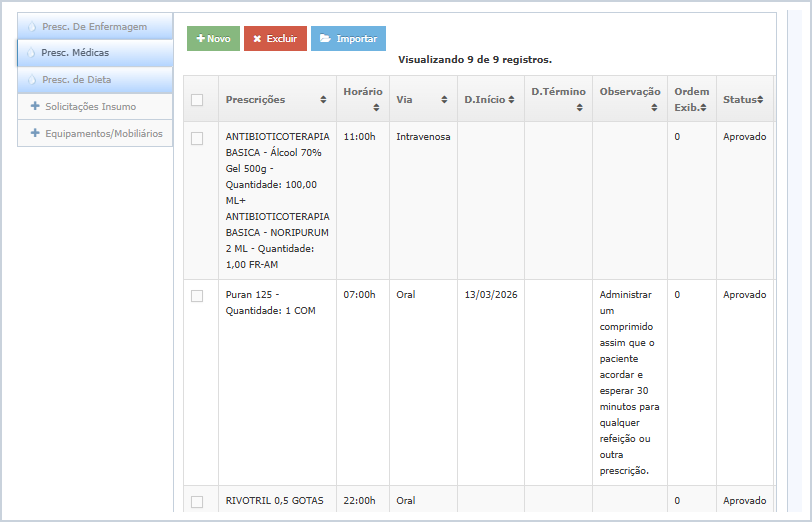Click the folder icon on Importar button
The image size is (812, 522).
(325, 38)
